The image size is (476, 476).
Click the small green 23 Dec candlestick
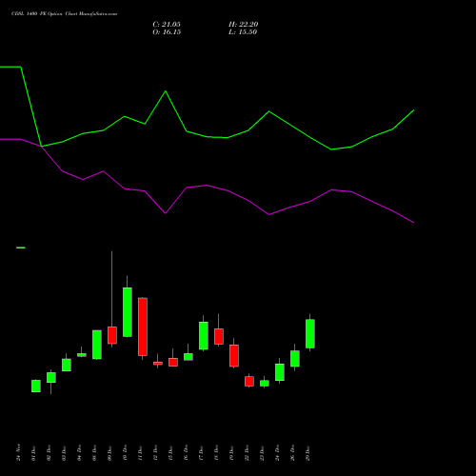click(x=265, y=383)
